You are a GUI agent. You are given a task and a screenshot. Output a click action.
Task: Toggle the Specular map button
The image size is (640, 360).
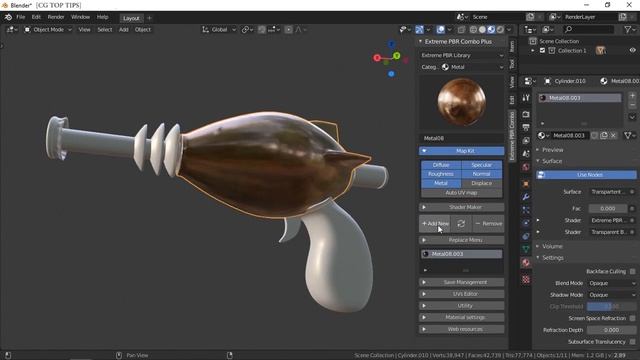click(482, 165)
